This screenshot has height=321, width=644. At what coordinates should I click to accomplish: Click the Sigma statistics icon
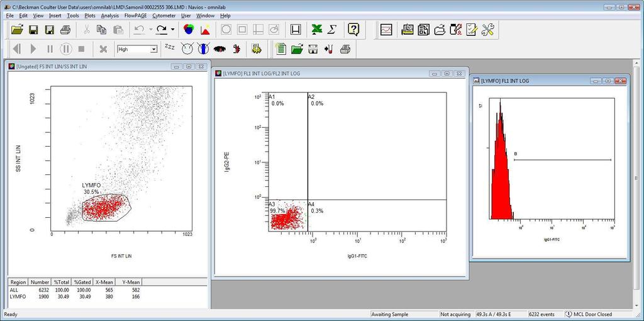click(332, 30)
